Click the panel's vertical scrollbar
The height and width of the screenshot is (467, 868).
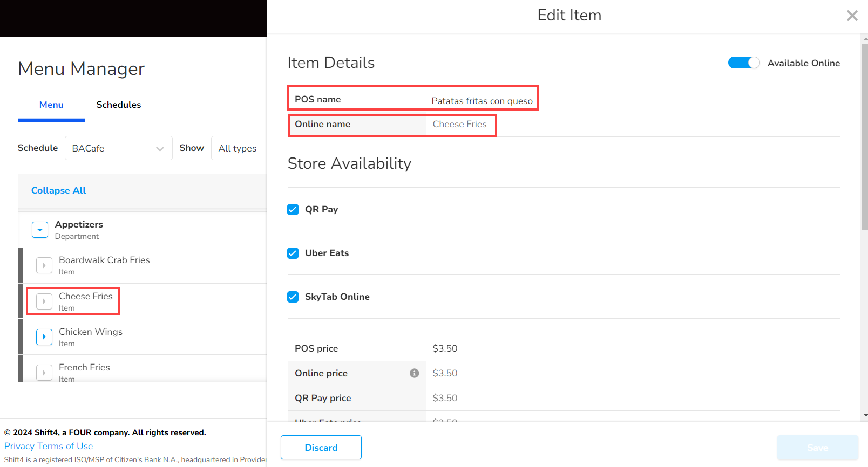tap(864, 135)
